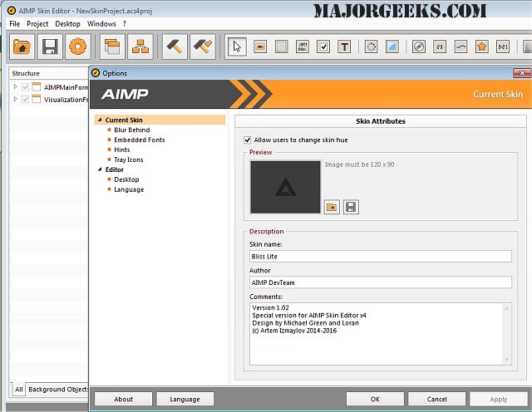Click the About button
Screen dimensions: 532x412
[x=123, y=399]
